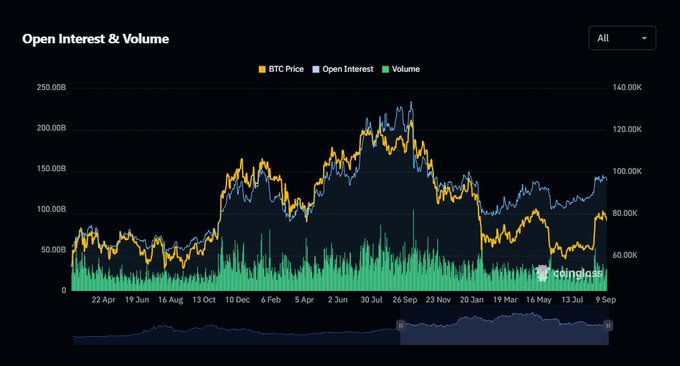Click the 16 May date label
Screen dimensions: 680x366
pos(539,300)
